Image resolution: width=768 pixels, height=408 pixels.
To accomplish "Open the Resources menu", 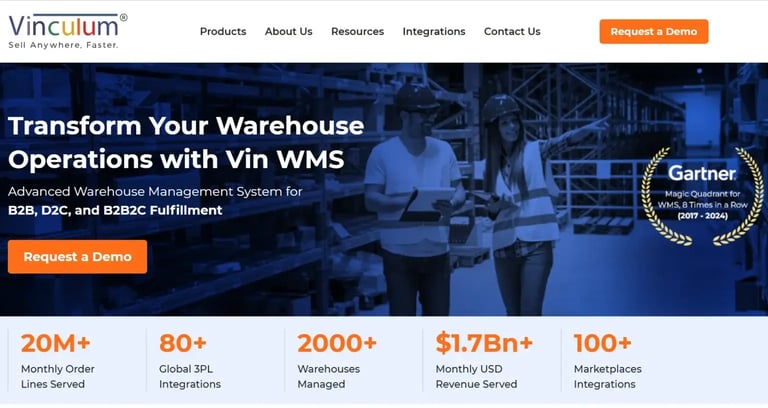I will (x=358, y=31).
